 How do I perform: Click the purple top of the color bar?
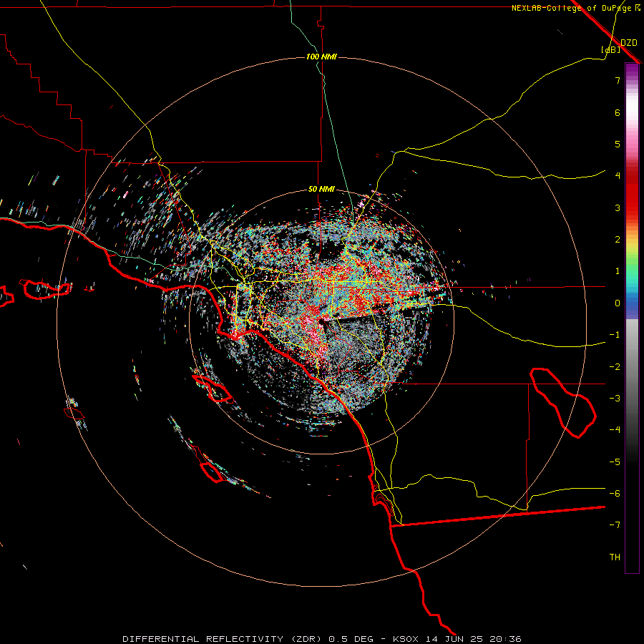632,70
